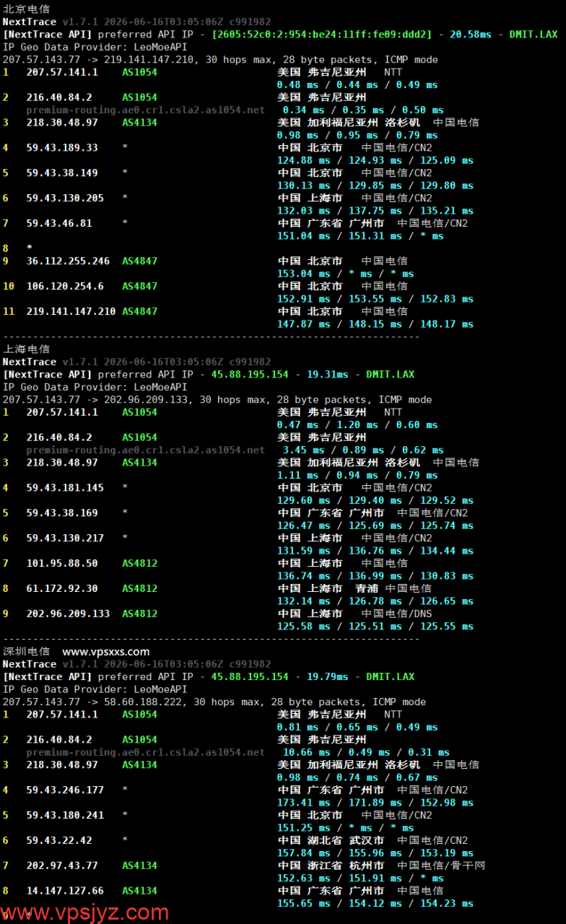Screen dimensions: 566x924
Task: Select the 上海电信 section heading
Action: 27,349
